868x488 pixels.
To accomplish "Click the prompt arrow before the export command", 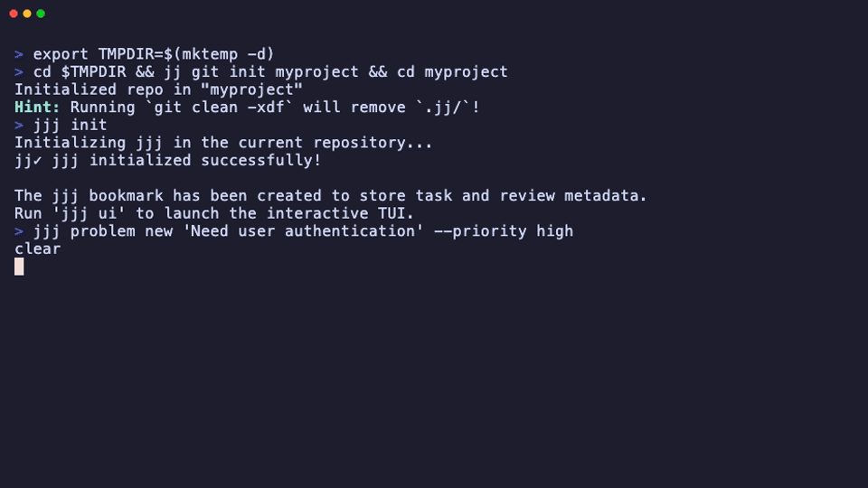I will [19, 54].
